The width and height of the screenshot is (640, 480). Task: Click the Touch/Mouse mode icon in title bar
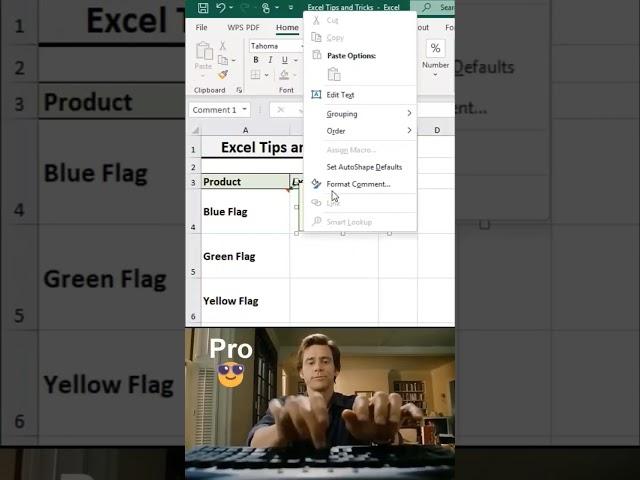266,7
